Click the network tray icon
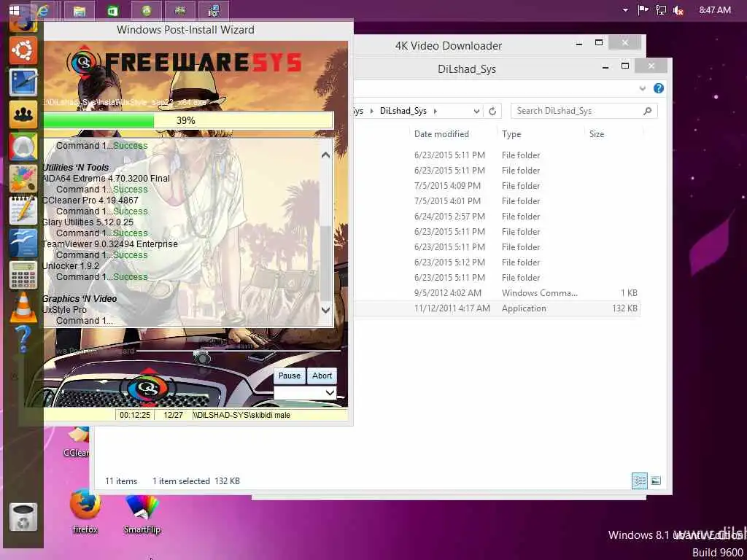This screenshot has width=747, height=560. coord(661,10)
